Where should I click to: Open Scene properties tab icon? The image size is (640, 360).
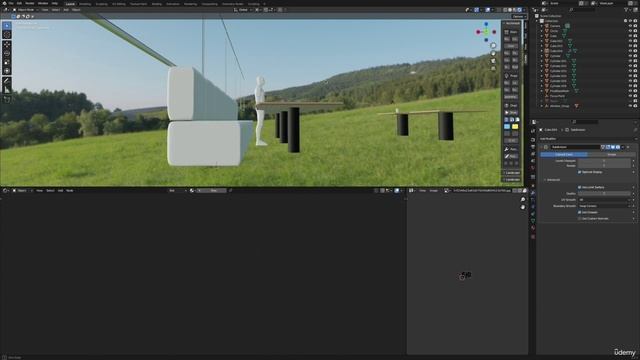(x=533, y=161)
